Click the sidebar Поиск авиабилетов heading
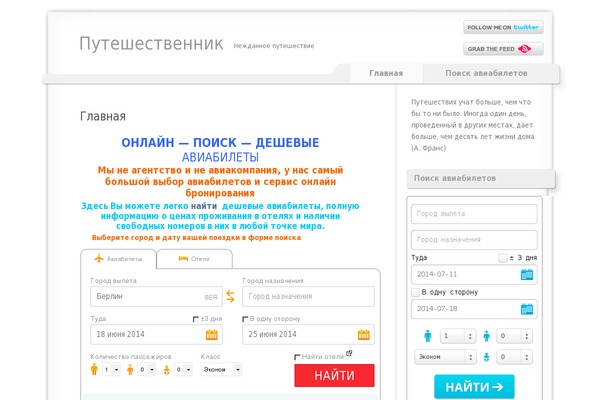The image size is (600, 400). [455, 178]
